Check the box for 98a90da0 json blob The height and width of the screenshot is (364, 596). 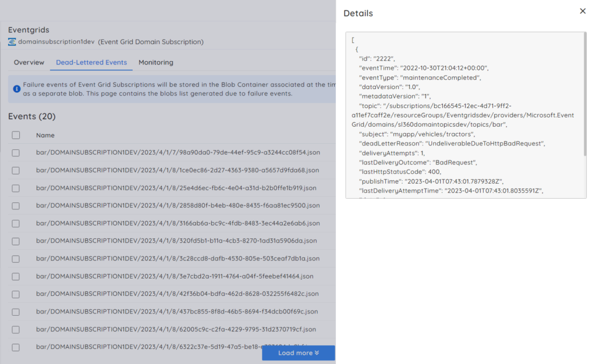(x=16, y=153)
